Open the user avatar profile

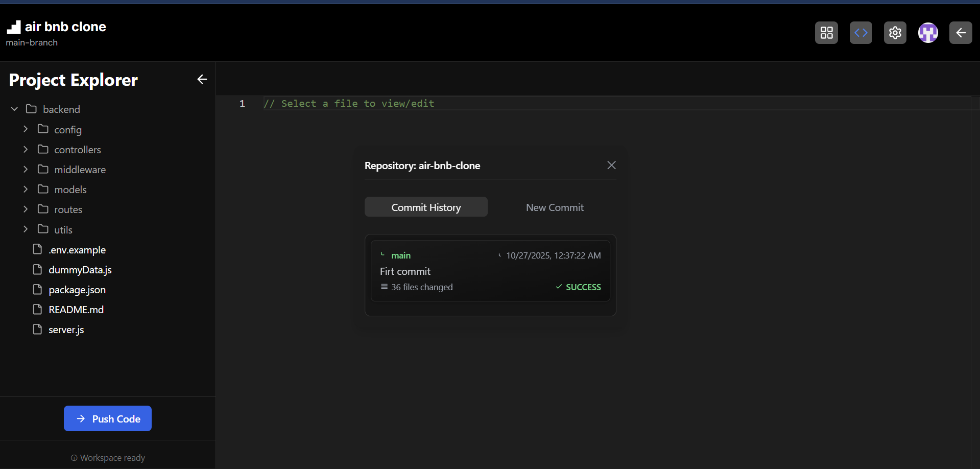928,33
